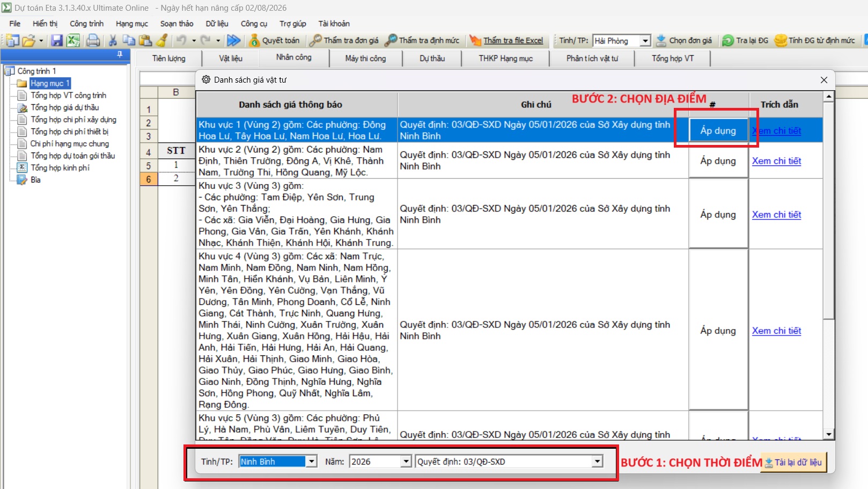Click Thẩm tra đơn giá magnifier tool
The image size is (868, 489).
[x=316, y=40]
